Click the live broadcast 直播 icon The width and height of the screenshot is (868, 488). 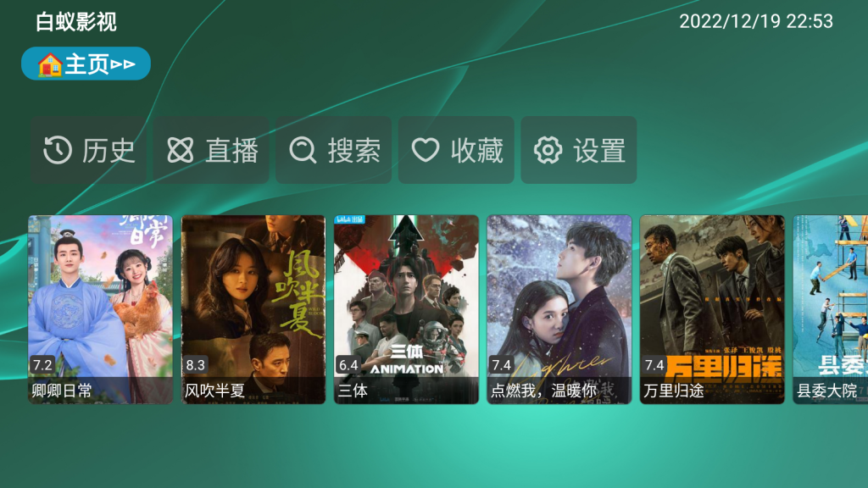click(x=181, y=150)
